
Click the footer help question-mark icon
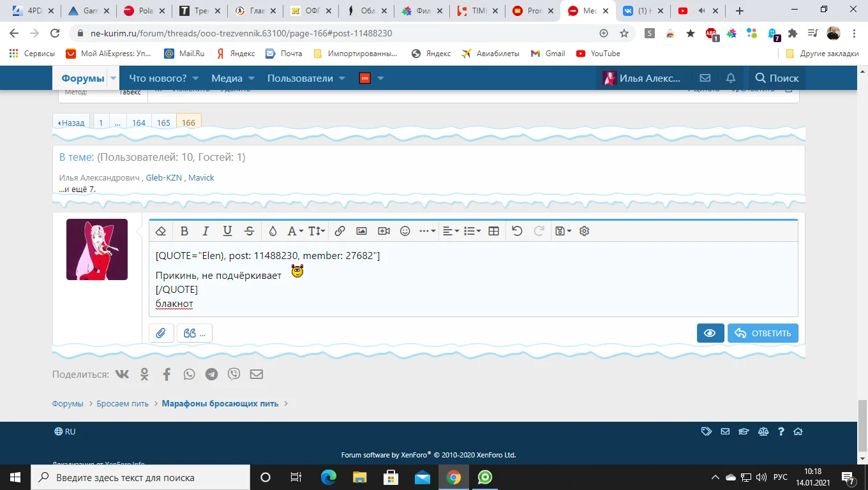click(781, 432)
